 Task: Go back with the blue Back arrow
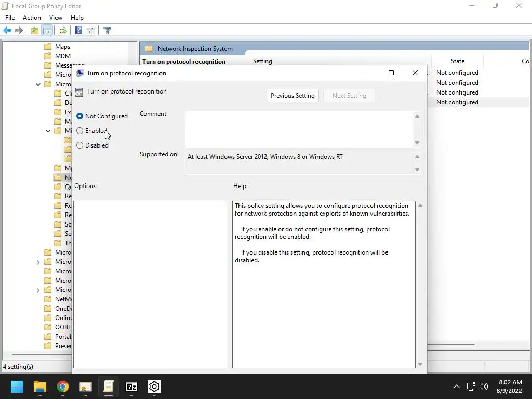pos(7,31)
